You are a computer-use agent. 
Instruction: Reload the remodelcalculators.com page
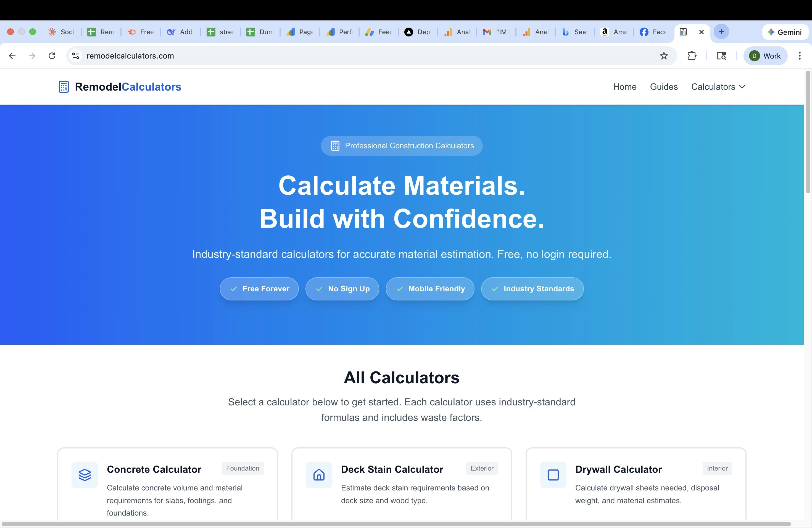click(52, 56)
